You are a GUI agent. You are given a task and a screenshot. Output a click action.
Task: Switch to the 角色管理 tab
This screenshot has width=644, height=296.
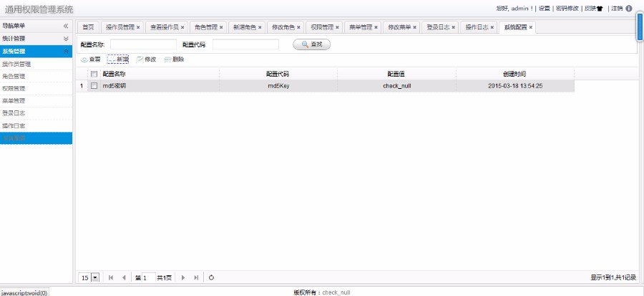click(206, 27)
